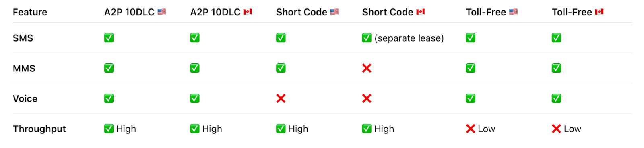Click the Canada flag beside Toll-Free

599,12
